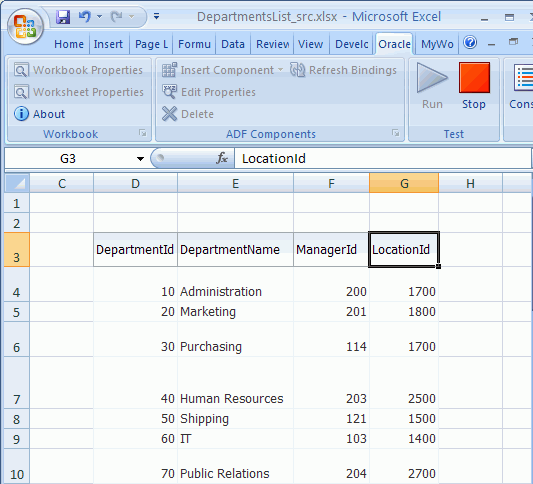Click the Office button orb
The height and width of the screenshot is (484, 533).
25,27
